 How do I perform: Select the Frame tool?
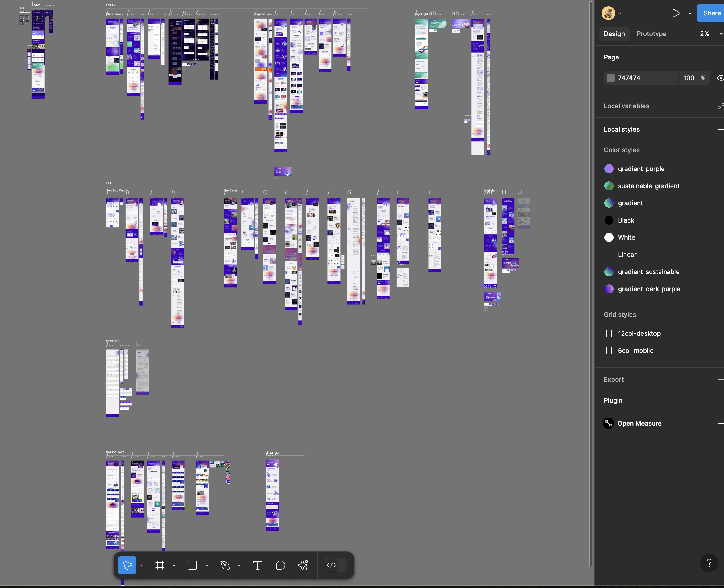coord(160,565)
